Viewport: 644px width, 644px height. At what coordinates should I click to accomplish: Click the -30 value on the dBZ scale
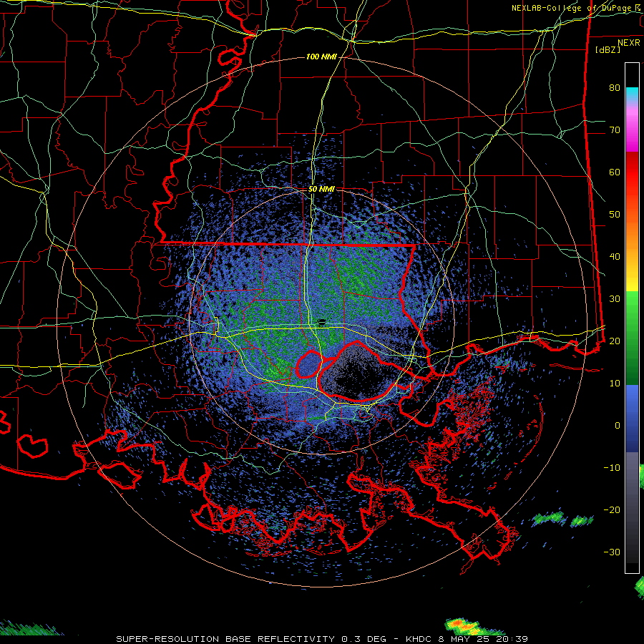tap(612, 552)
